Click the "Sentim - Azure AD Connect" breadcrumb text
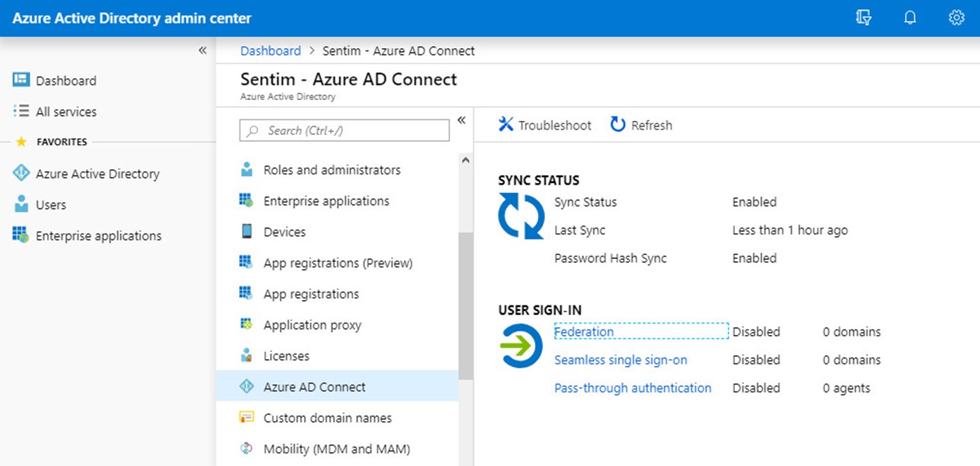 tap(399, 50)
